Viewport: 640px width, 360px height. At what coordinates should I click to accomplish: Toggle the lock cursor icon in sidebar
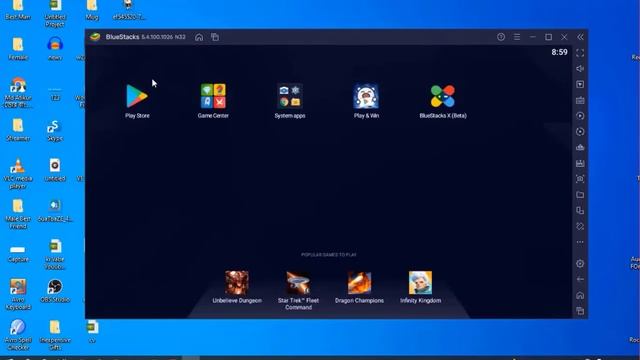[580, 84]
